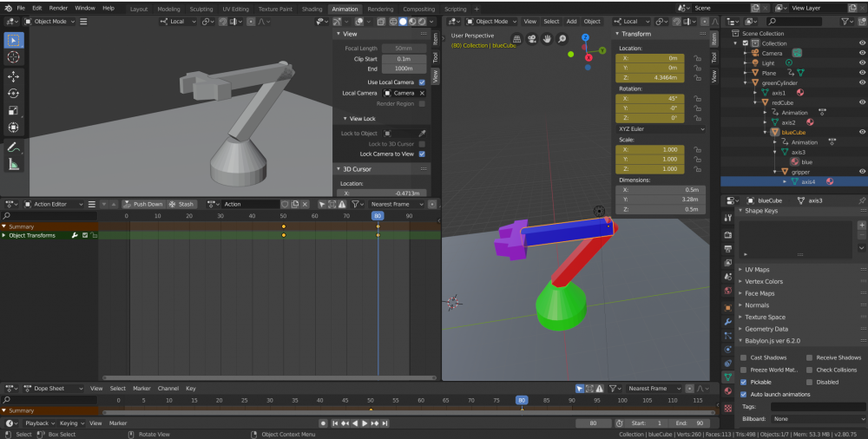The width and height of the screenshot is (868, 439).
Task: Choose the Measure tool
Action: pyautogui.click(x=14, y=165)
